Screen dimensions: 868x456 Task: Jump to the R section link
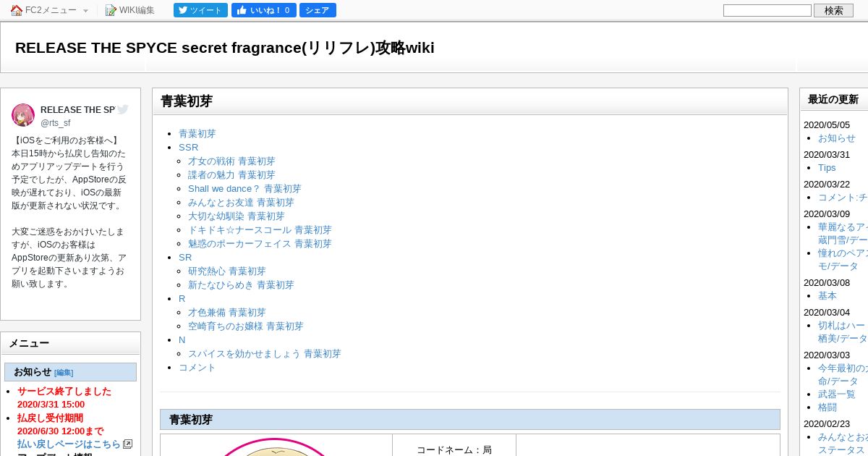[x=182, y=299]
